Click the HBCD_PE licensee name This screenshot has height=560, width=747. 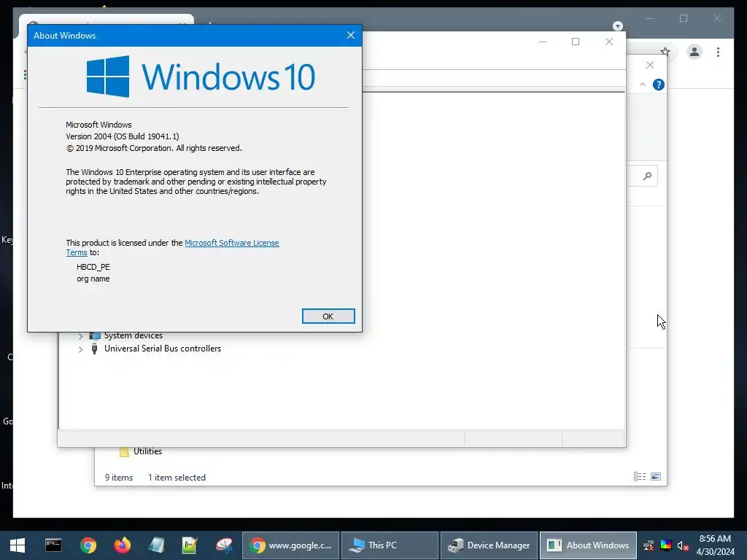(93, 267)
